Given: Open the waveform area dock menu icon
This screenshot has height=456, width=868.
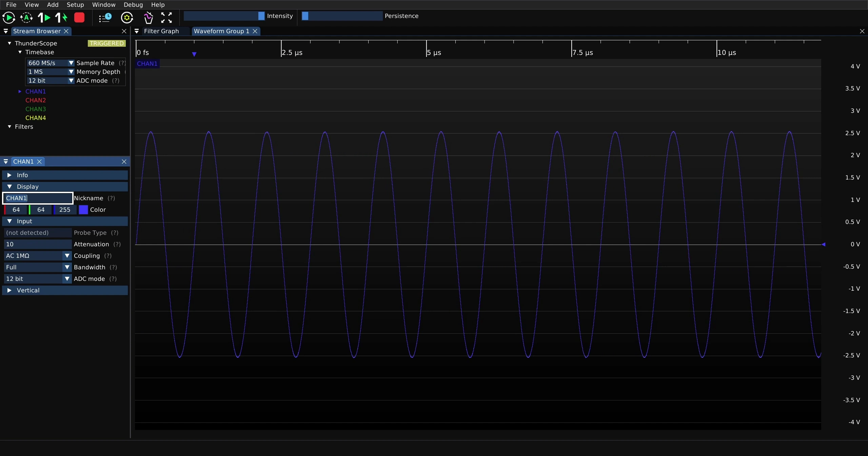Looking at the screenshot, I should [137, 31].
